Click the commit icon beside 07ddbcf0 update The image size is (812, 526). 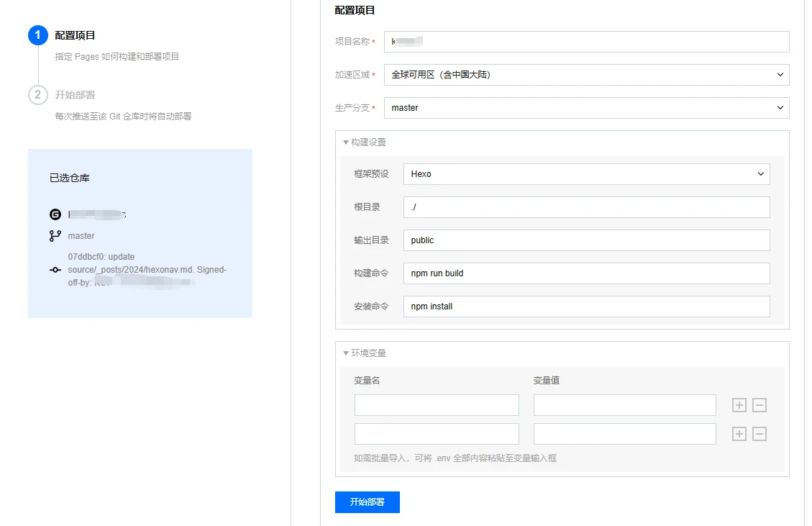tap(55, 270)
